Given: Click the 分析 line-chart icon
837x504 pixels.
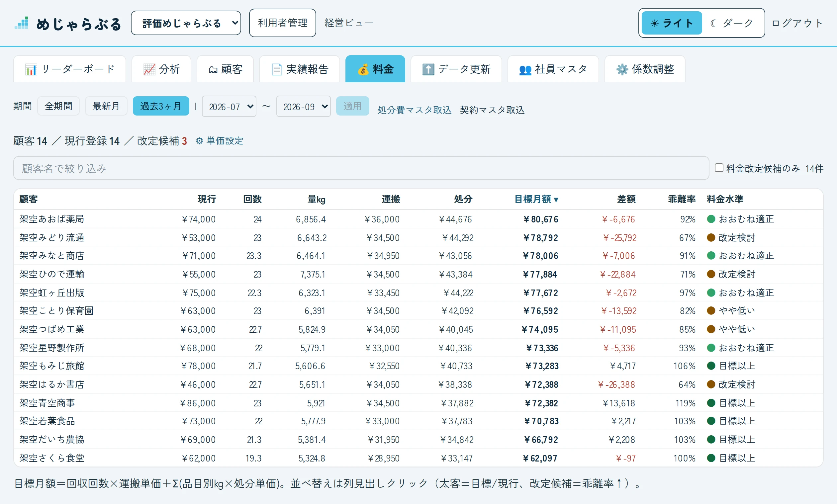Looking at the screenshot, I should pyautogui.click(x=149, y=69).
